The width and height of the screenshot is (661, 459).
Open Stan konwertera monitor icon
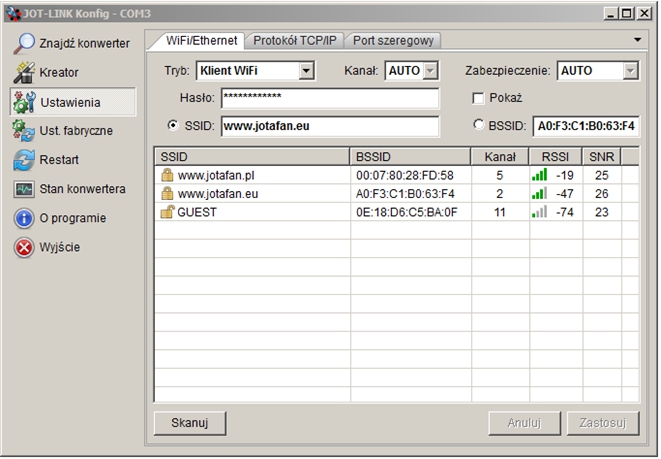(25, 189)
